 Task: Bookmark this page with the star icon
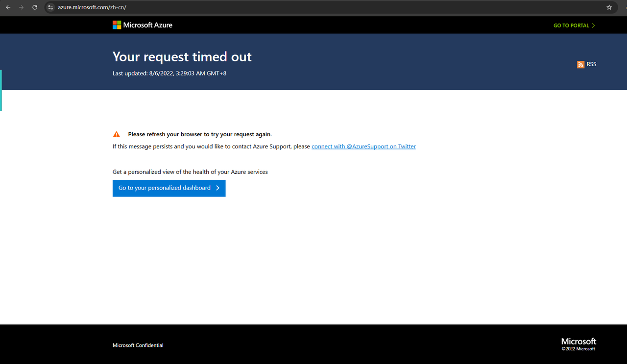tap(609, 7)
